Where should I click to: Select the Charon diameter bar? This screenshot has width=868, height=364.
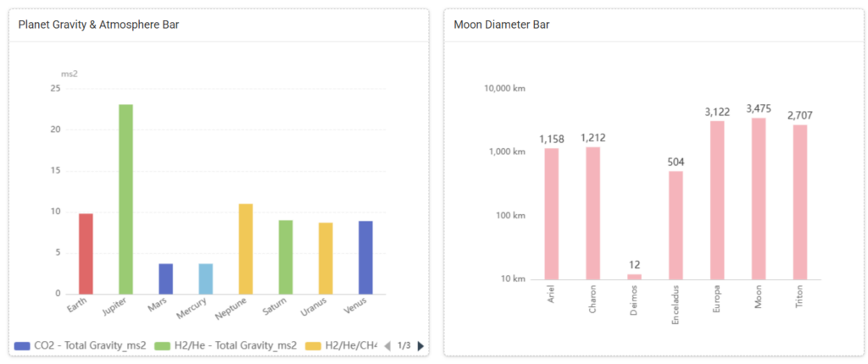tap(593, 213)
